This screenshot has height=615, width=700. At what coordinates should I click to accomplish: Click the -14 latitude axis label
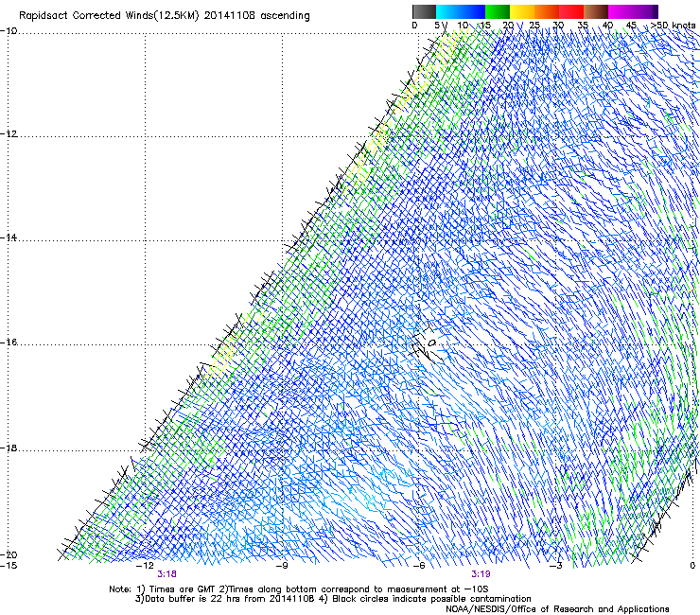tap(9, 237)
